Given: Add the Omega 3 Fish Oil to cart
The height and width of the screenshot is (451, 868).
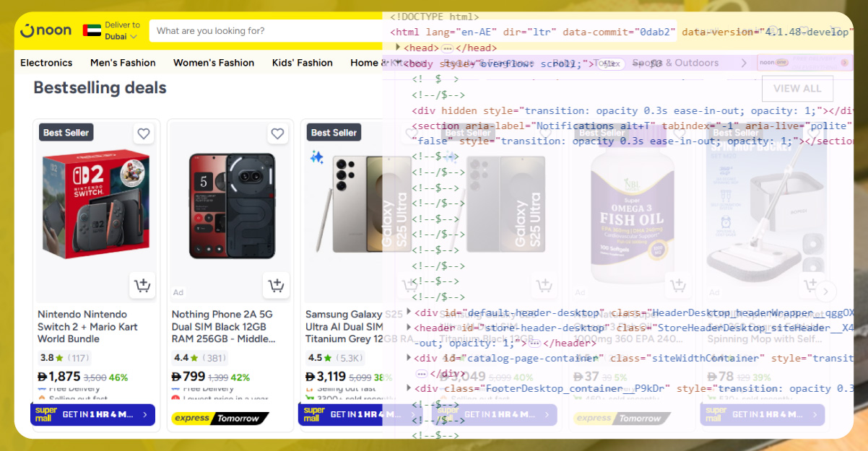Looking at the screenshot, I should (x=677, y=286).
